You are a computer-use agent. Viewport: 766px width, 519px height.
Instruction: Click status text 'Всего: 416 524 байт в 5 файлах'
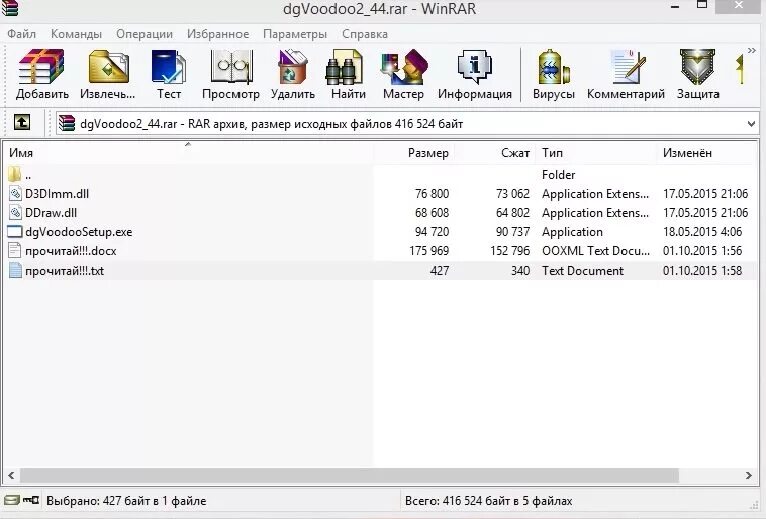click(x=489, y=501)
